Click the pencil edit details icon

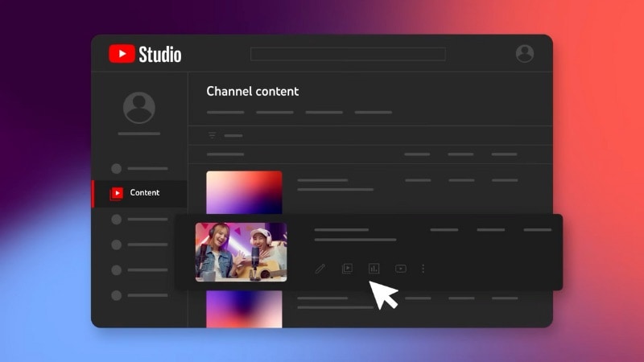(320, 269)
